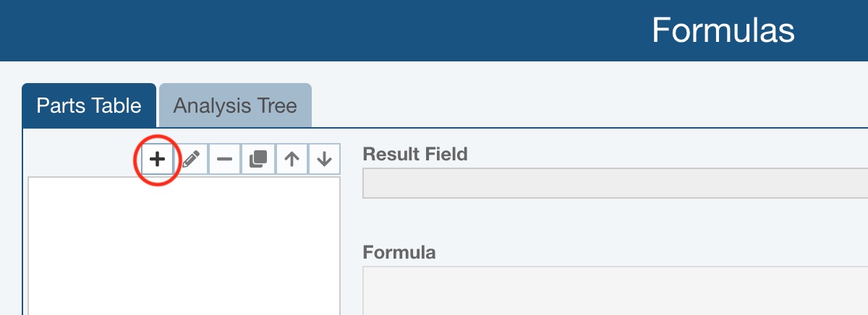Click the Formulas page heading
This screenshot has height=315, width=868.
723,30
